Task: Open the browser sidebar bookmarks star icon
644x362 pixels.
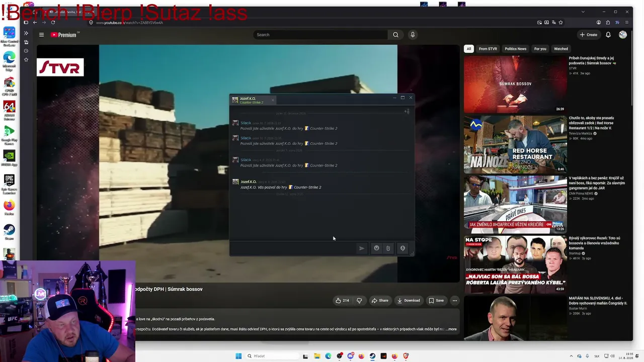Action: click(26, 60)
